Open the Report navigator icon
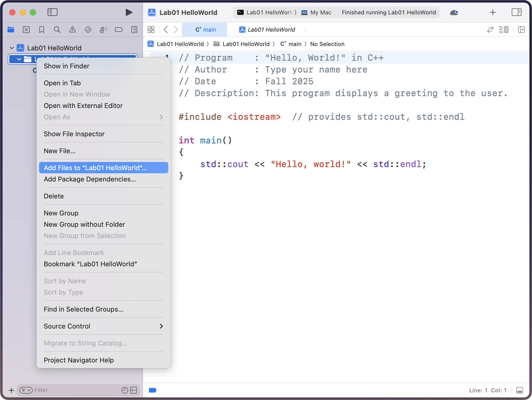This screenshot has width=532, height=400. pos(134,30)
